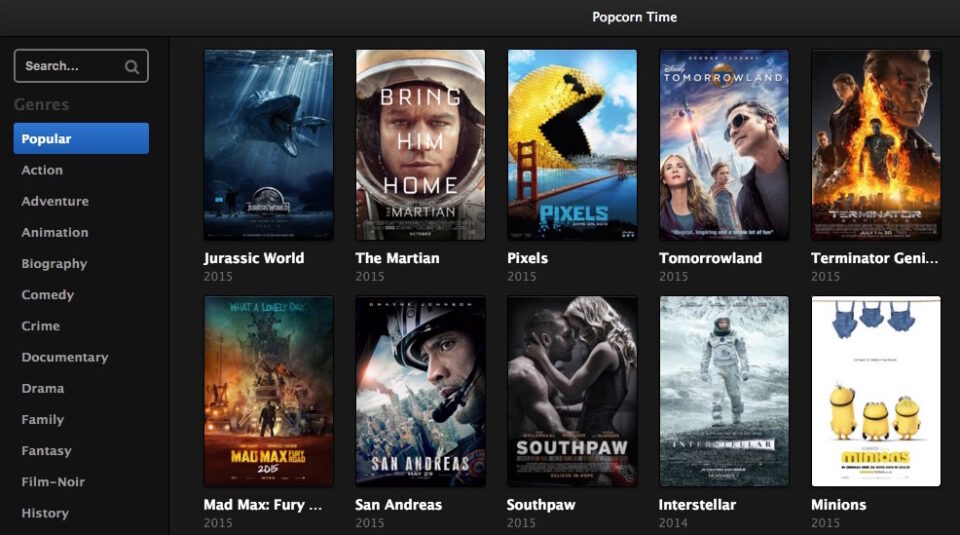Viewport: 960px width, 535px height.
Task: Focus the Search input field
Action: pos(81,66)
